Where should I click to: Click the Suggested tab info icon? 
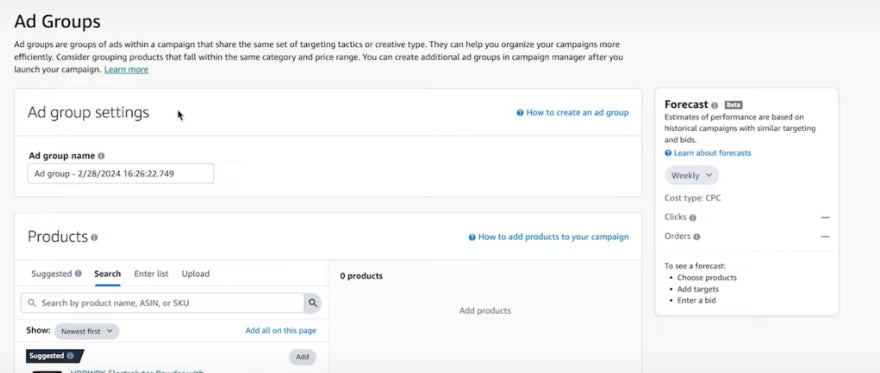point(78,274)
